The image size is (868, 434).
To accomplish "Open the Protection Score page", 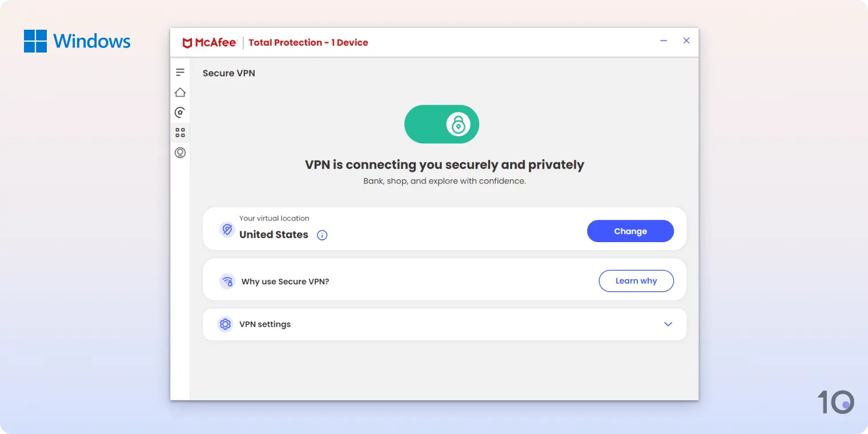I will coord(180,112).
